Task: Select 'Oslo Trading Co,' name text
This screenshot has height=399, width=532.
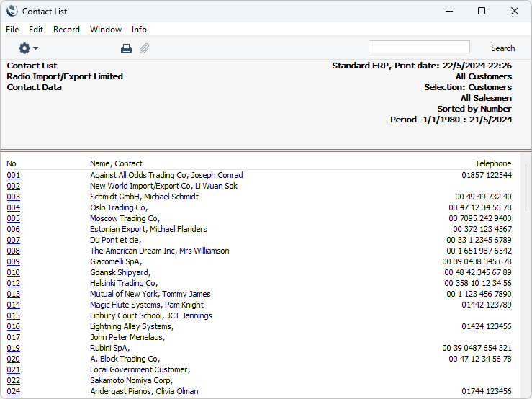Action: click(x=119, y=207)
